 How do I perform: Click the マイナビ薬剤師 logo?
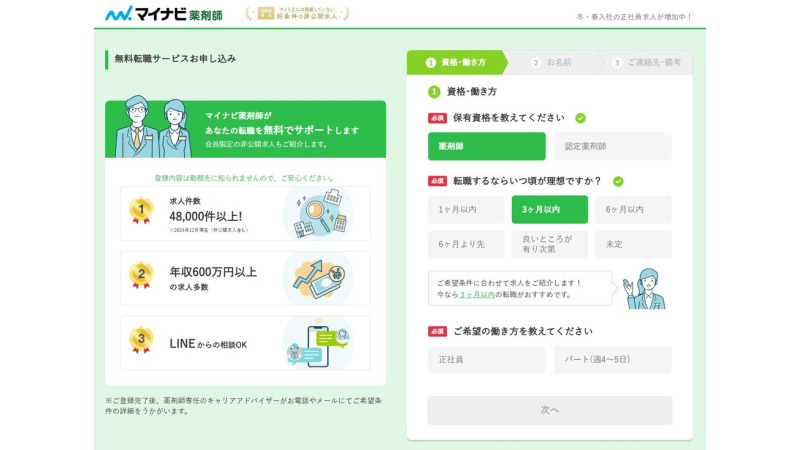164,14
